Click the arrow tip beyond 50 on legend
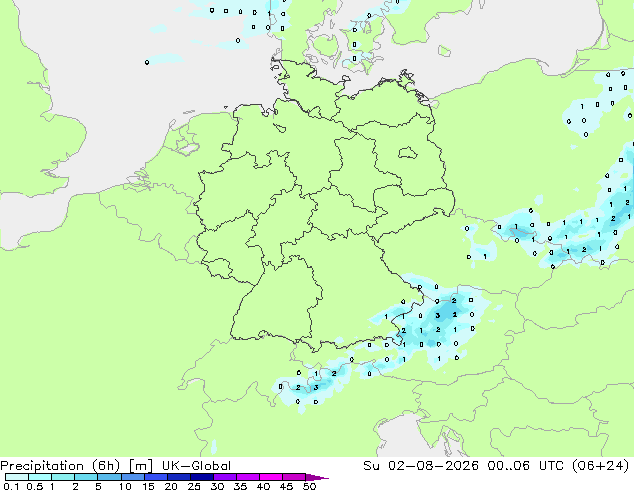634x490 pixels. tap(317, 477)
